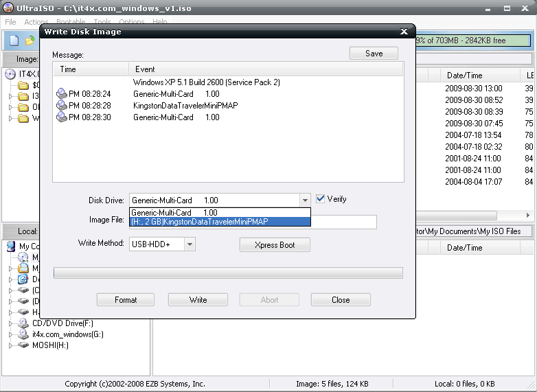Choose Generic-Multi-Card 1.00 in dropdown list
The height and width of the screenshot is (392, 537).
click(220, 212)
